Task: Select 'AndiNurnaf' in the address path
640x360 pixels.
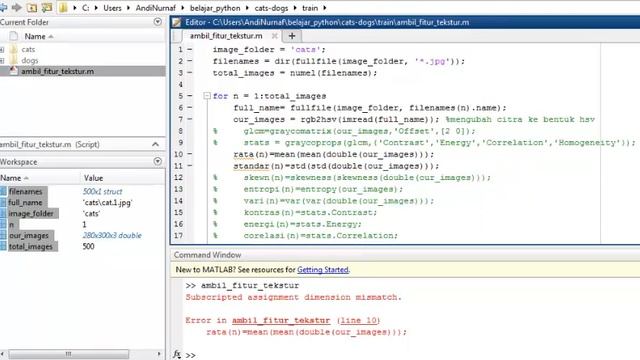Action: [156, 8]
